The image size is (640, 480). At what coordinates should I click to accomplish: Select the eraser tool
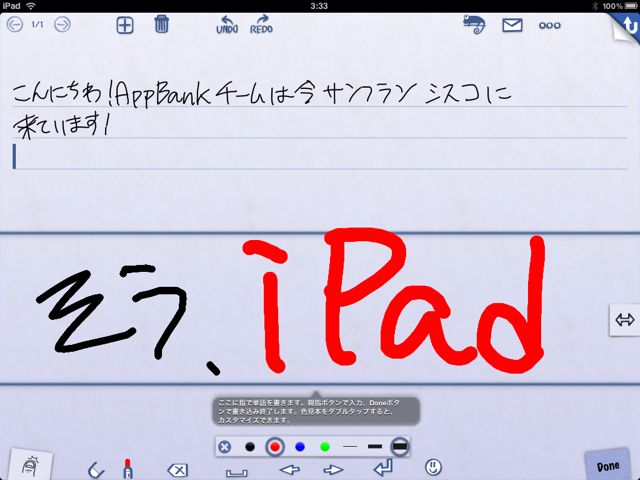(96, 470)
